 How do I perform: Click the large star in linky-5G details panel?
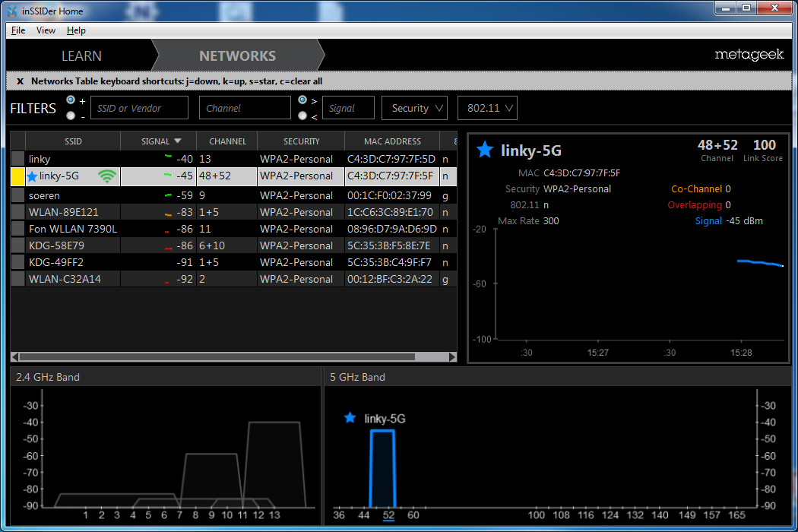point(485,150)
